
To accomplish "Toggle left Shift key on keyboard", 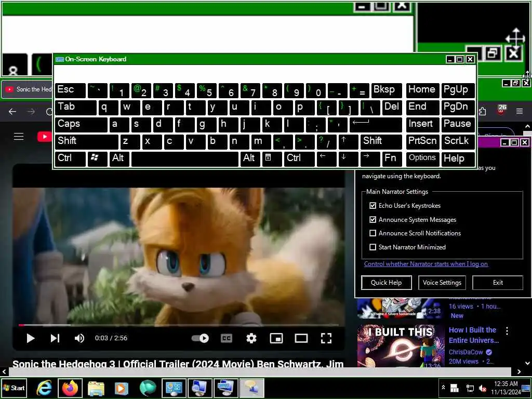I will click(x=87, y=141).
